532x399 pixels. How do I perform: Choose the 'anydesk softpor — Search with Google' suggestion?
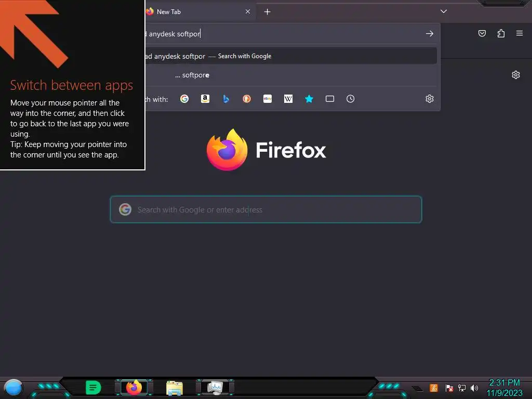[291, 56]
